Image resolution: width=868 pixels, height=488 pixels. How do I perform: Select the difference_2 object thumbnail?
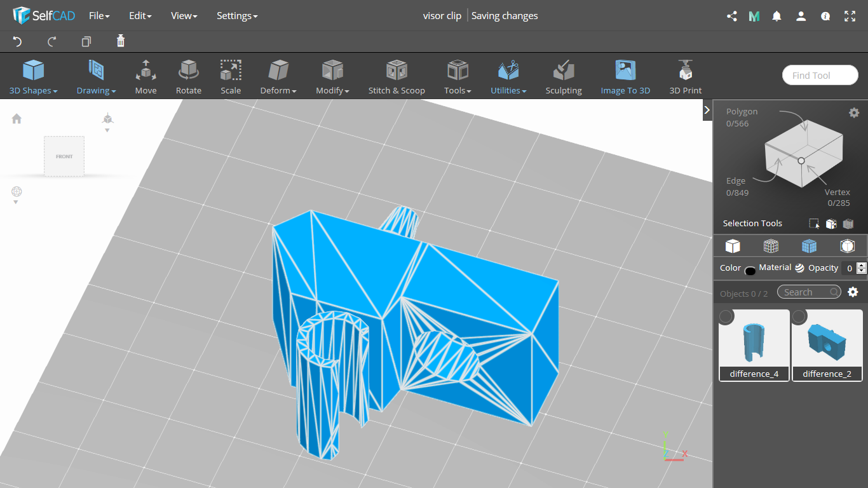(x=827, y=345)
